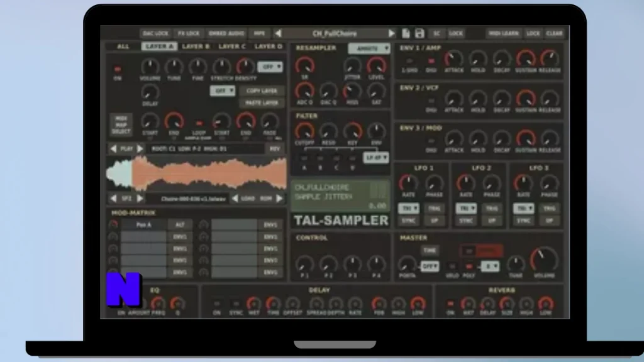Open the LP filter type dropdown

[376, 158]
